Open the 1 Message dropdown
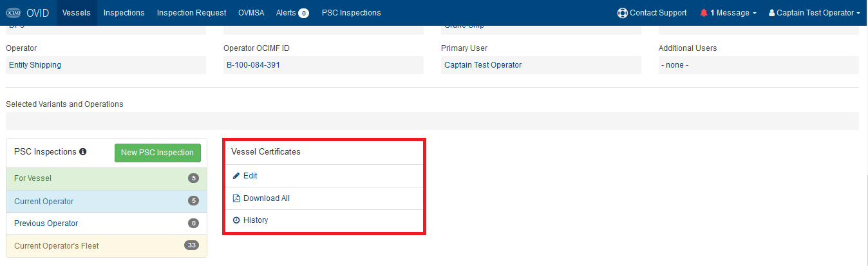The height and width of the screenshot is (266, 868). click(x=728, y=13)
